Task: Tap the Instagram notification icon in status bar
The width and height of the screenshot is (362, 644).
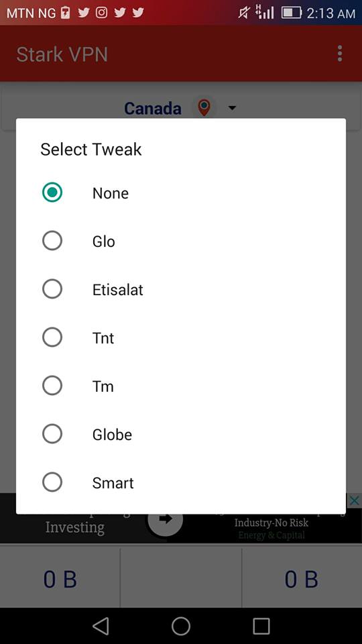Action: pos(101,13)
